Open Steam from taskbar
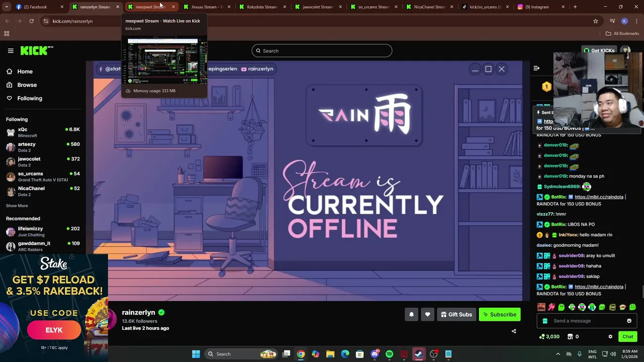 [x=419, y=354]
